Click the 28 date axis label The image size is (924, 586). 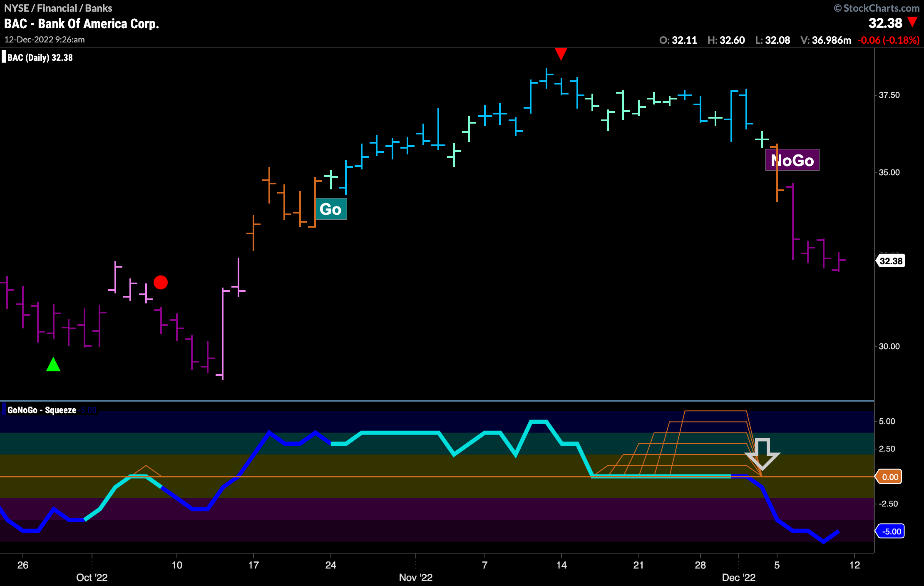[700, 565]
